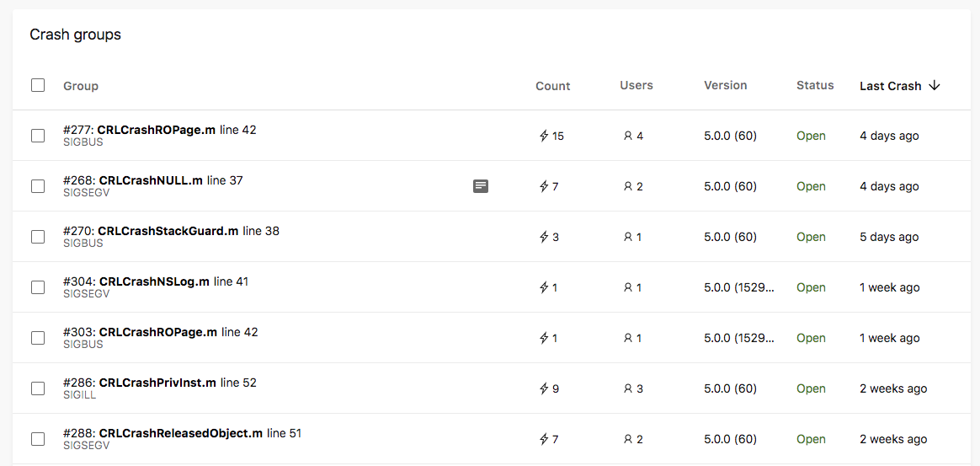Click lightning count icon for crash group #286
This screenshot has height=466, width=980.
point(544,388)
